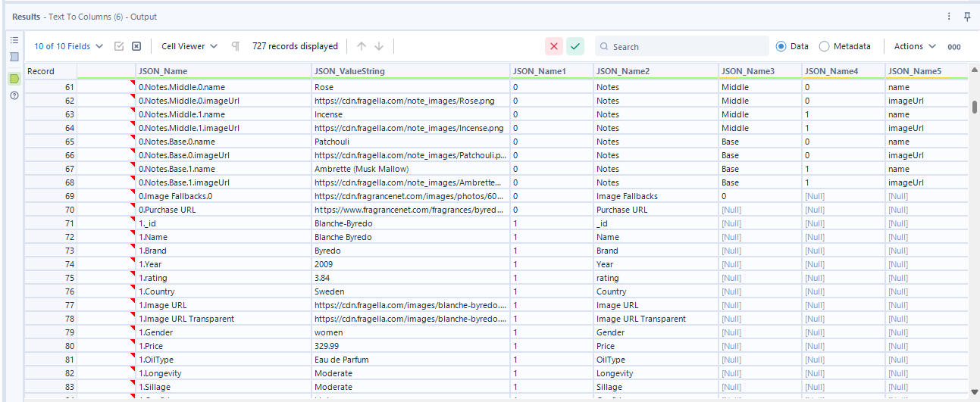Select the fragrancenet.com purchase URL value
Screen dimensions: 980x402
click(x=411, y=210)
